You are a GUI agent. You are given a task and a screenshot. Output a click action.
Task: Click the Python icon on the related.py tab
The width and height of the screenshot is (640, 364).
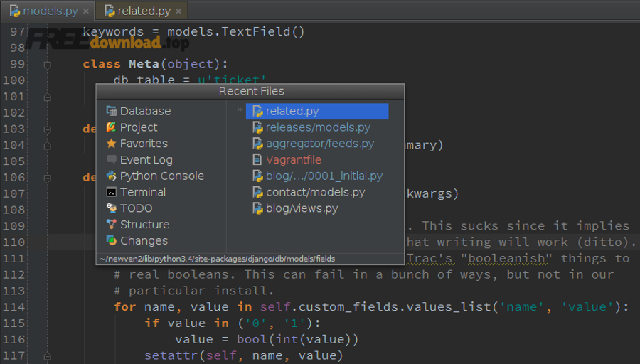110,11
